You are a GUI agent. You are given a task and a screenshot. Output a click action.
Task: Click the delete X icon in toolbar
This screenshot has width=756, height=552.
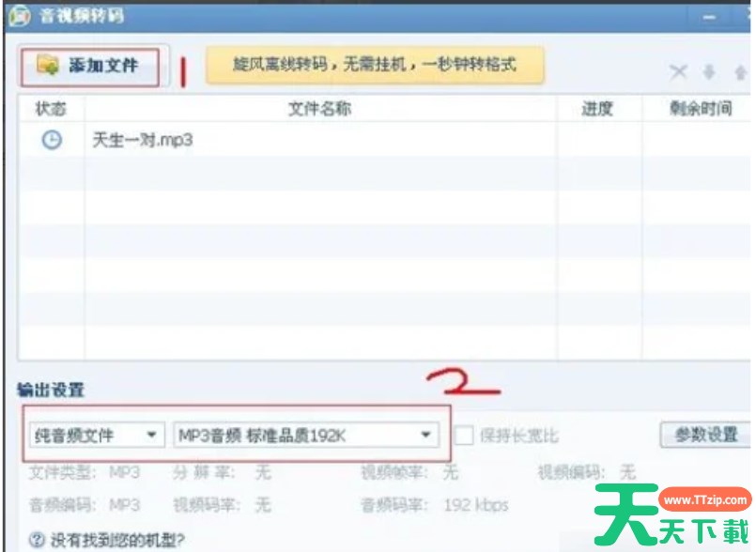pos(678,72)
